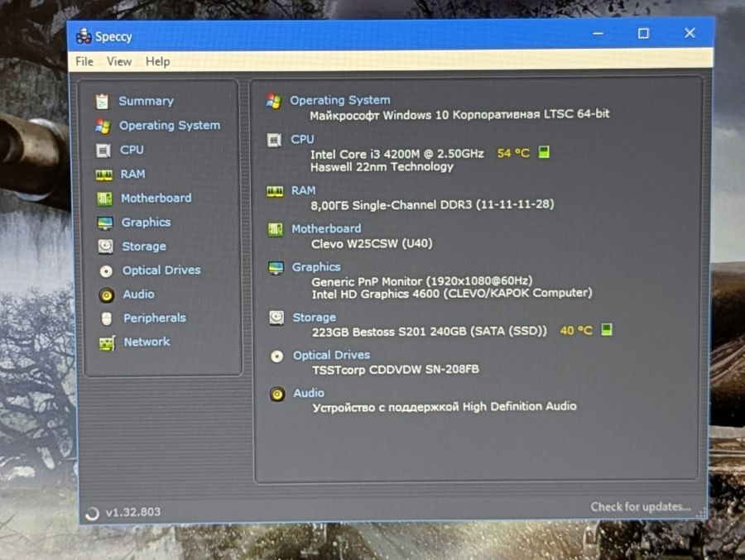Click the Optical Drives heading link in summary
Viewport: 745px width, 560px height.
click(331, 356)
